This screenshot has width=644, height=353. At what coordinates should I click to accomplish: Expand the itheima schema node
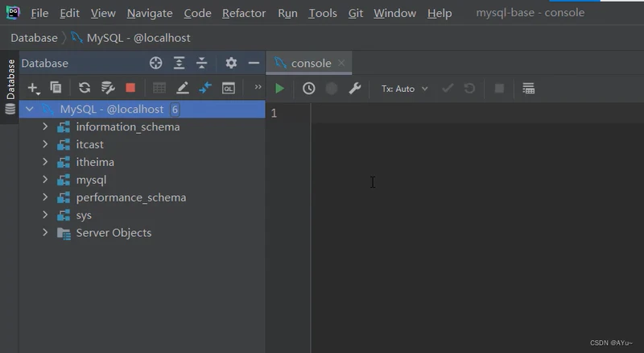pos(45,162)
